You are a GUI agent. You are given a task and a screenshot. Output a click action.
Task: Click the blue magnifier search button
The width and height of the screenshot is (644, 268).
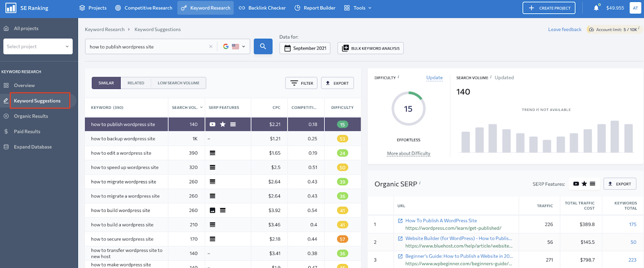(263, 46)
